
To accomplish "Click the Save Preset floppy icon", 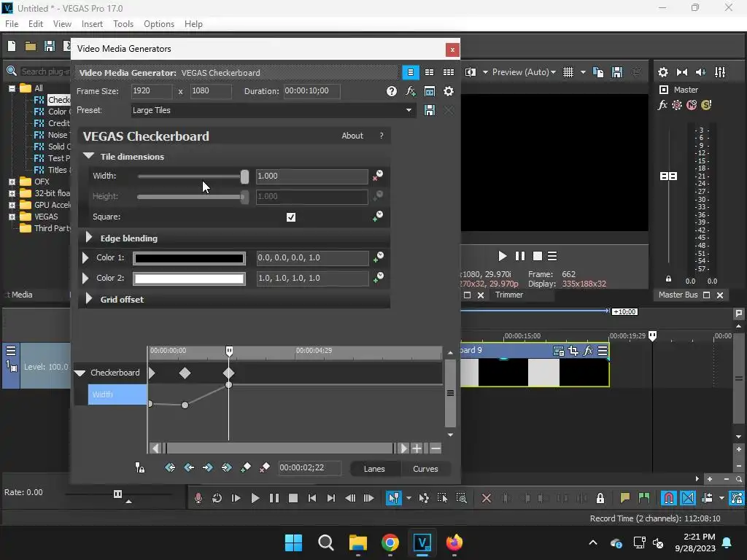I will [x=429, y=110].
